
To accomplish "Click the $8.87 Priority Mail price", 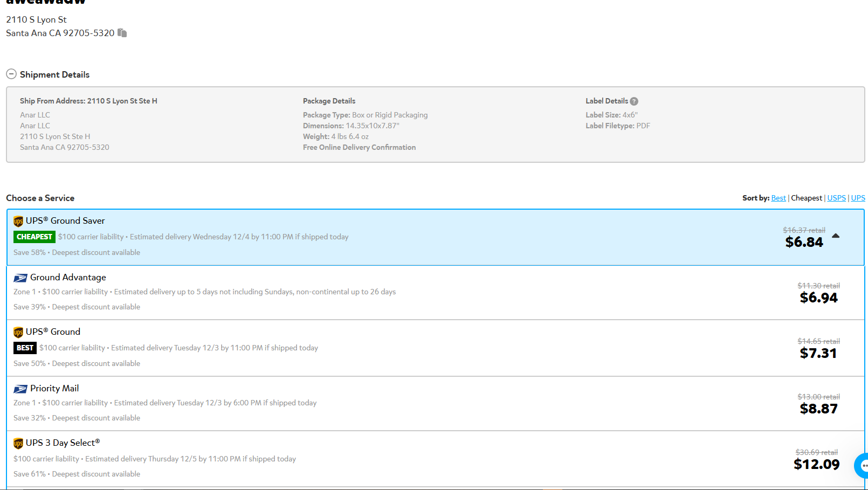I will click(818, 409).
